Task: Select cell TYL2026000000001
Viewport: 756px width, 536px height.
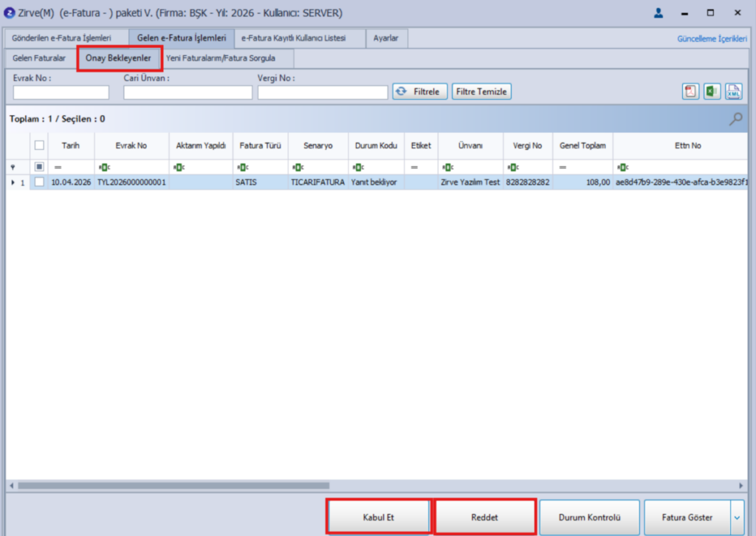Action: 131,182
